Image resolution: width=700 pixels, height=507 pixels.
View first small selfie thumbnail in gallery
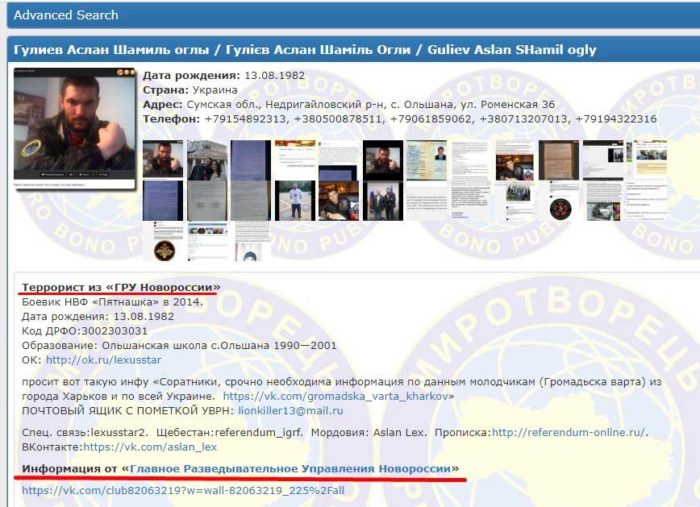pyautogui.click(x=163, y=159)
